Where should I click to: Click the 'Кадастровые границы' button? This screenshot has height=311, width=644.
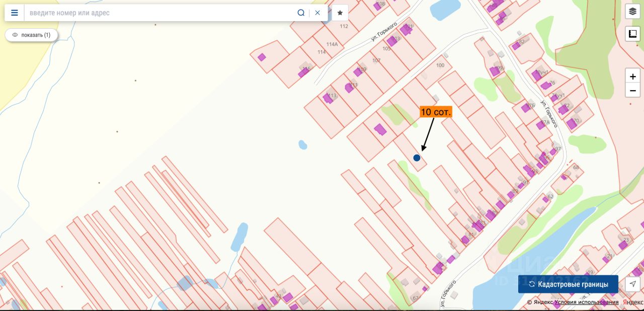[x=568, y=284]
